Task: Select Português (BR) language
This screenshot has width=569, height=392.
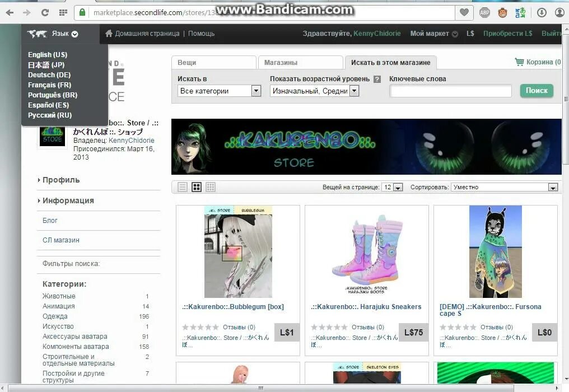Action: tap(53, 95)
